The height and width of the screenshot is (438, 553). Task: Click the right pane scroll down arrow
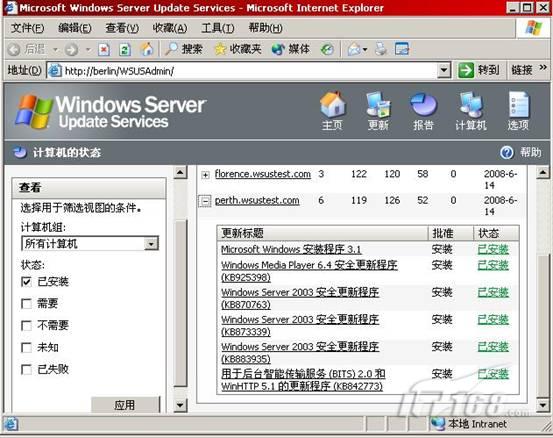tap(542, 405)
